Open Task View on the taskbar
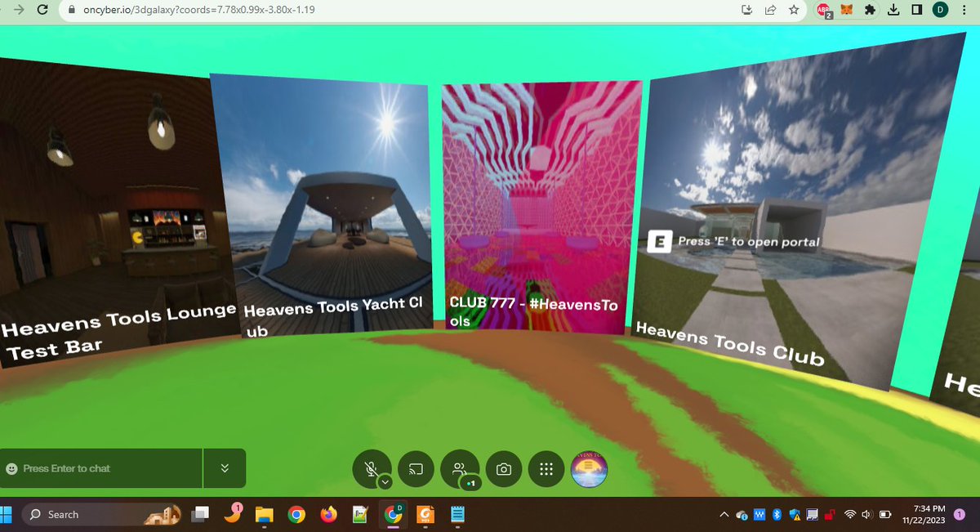Screen dimensions: 980x532 (x=200, y=515)
